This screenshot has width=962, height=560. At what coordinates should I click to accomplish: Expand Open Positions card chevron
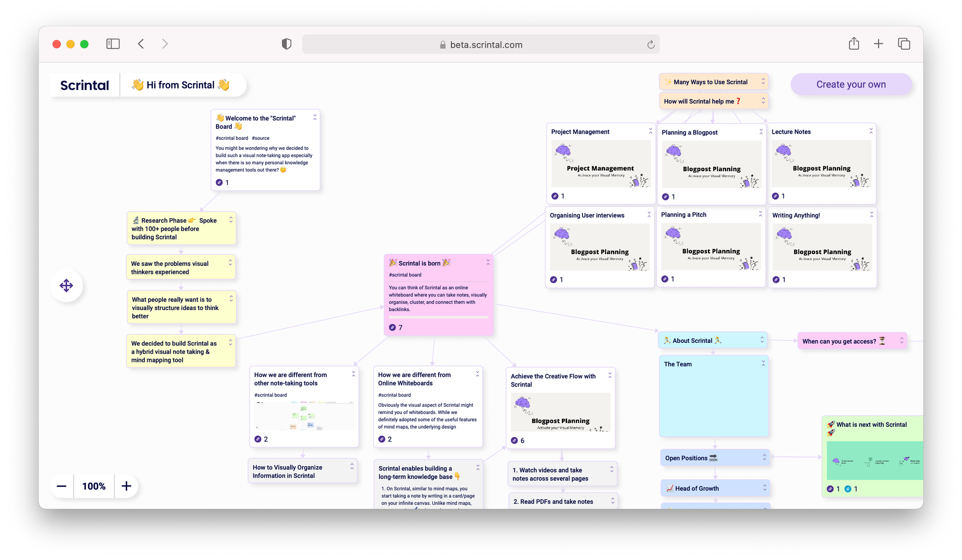click(x=764, y=458)
